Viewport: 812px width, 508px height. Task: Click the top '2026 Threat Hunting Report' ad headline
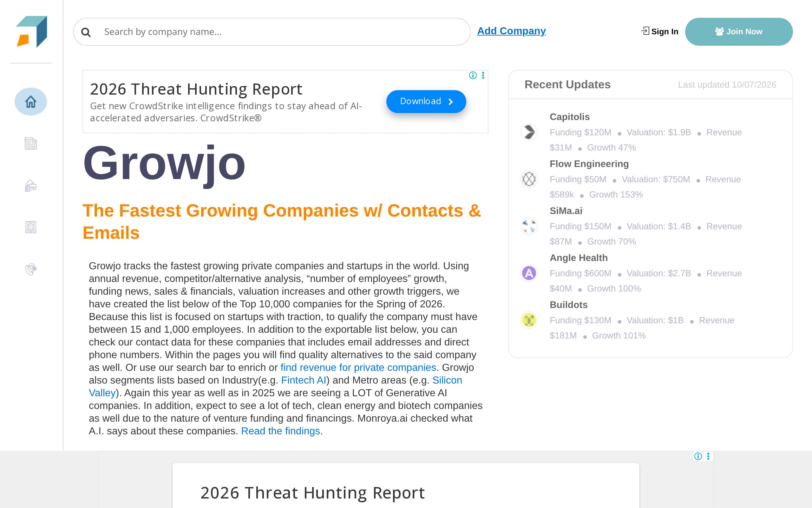pyautogui.click(x=196, y=89)
